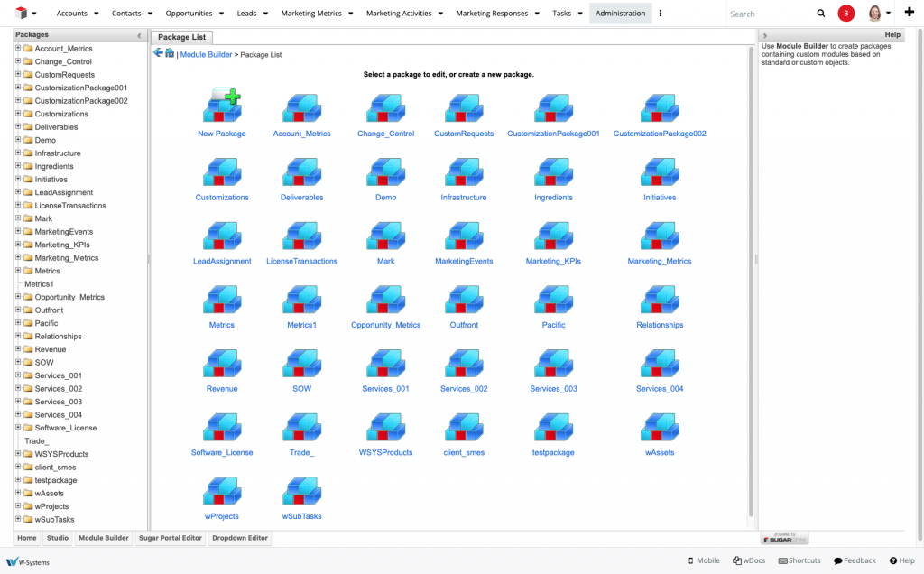Click the search magnifier icon
The height and width of the screenshot is (574, 924).
point(821,13)
